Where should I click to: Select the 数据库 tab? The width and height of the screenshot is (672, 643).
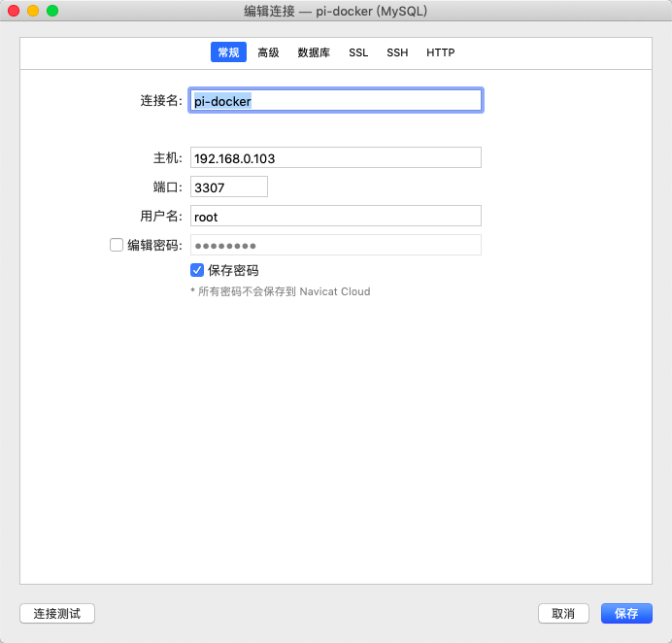[x=314, y=52]
